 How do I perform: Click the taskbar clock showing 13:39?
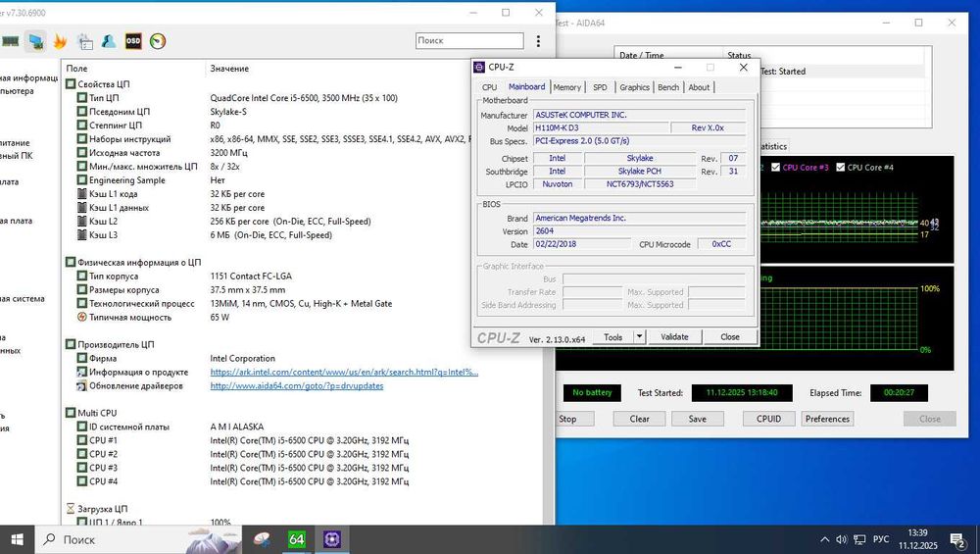pyautogui.click(x=918, y=539)
